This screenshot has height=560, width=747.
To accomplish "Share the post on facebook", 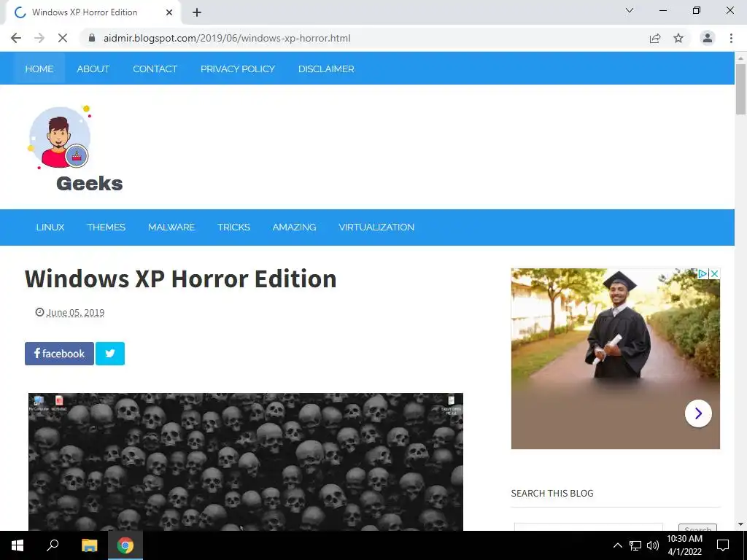I will click(60, 354).
